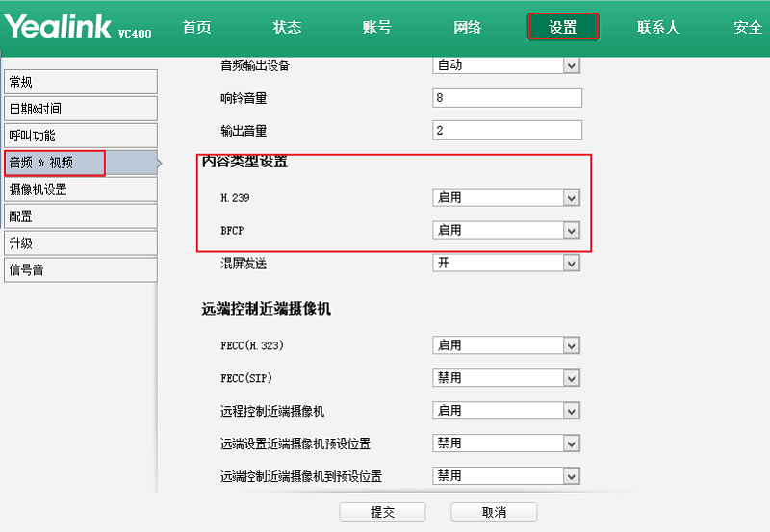The width and height of the screenshot is (770, 532).
Task: Open the 联系人 tab
Action: [658, 27]
